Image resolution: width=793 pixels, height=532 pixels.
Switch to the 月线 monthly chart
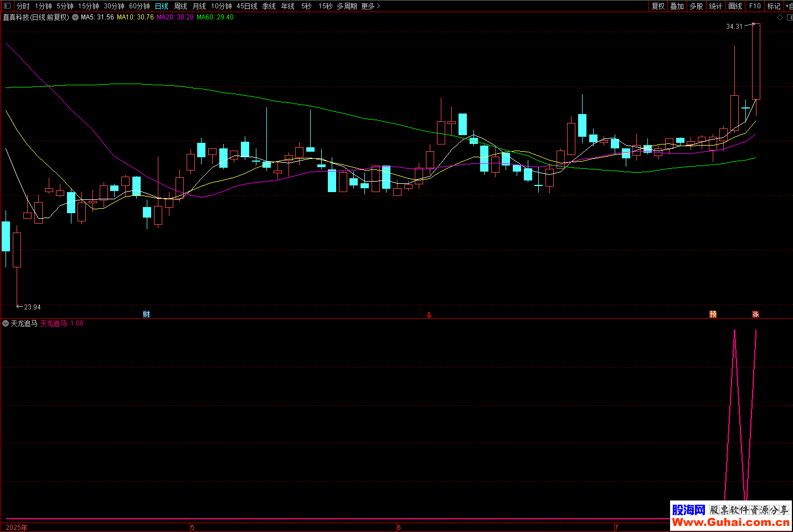tap(199, 6)
